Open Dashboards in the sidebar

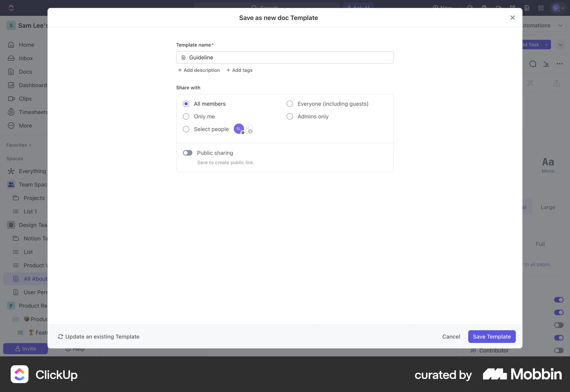point(11,85)
